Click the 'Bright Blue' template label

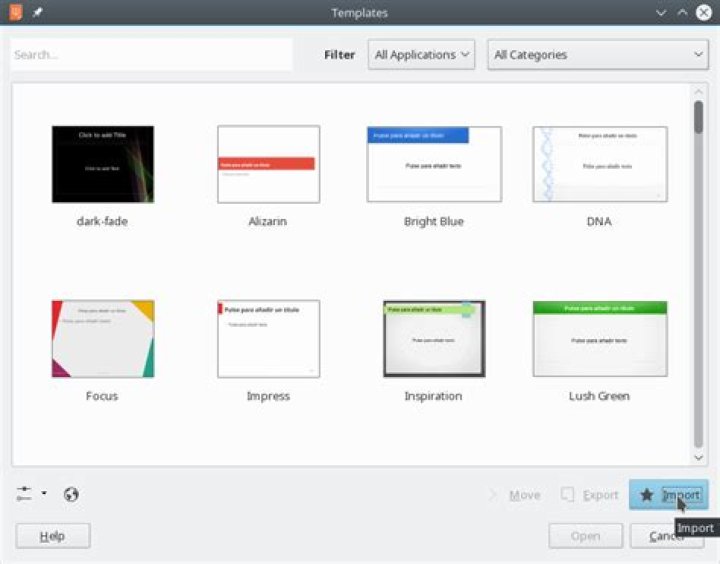click(x=434, y=221)
